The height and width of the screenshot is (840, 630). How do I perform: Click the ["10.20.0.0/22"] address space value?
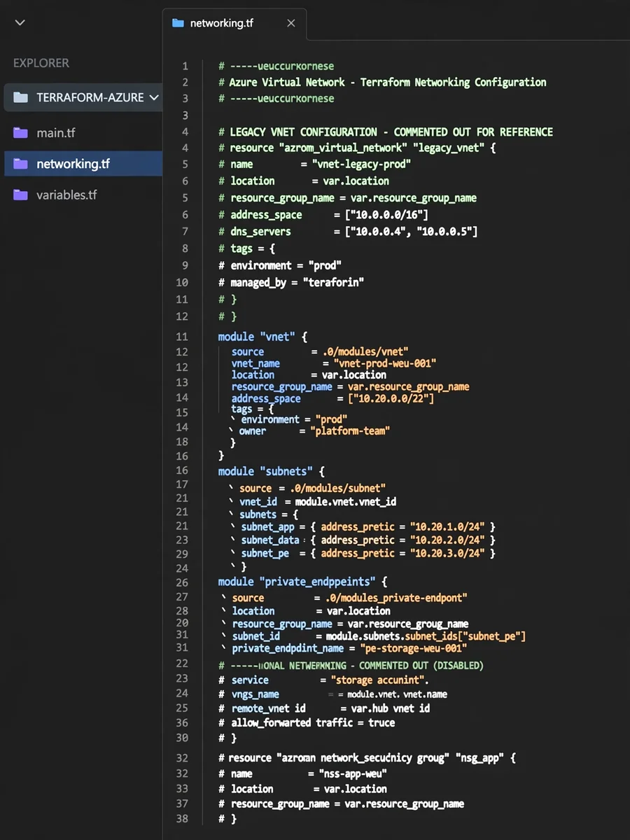tap(391, 398)
